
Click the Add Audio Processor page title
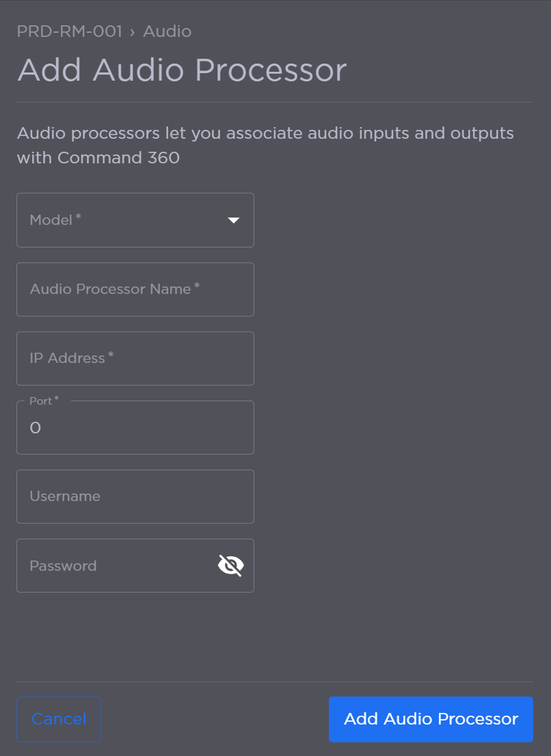coord(182,70)
